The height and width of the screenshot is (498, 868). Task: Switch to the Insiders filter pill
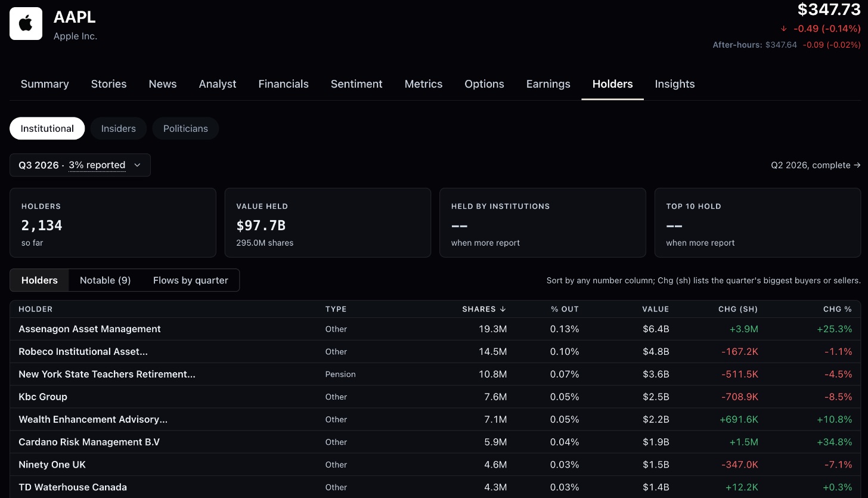pyautogui.click(x=119, y=128)
